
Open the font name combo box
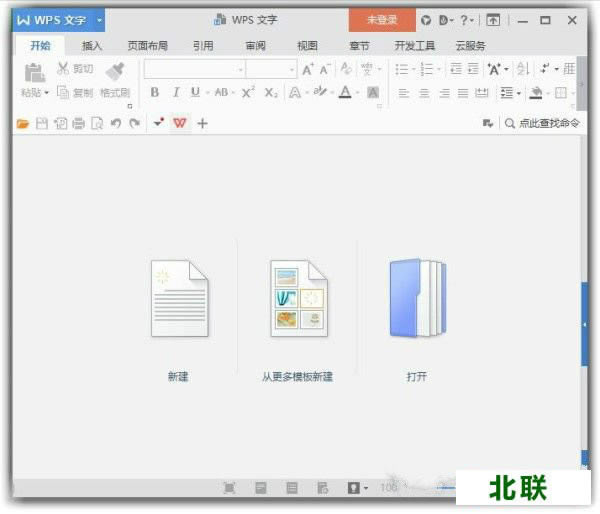[x=194, y=69]
